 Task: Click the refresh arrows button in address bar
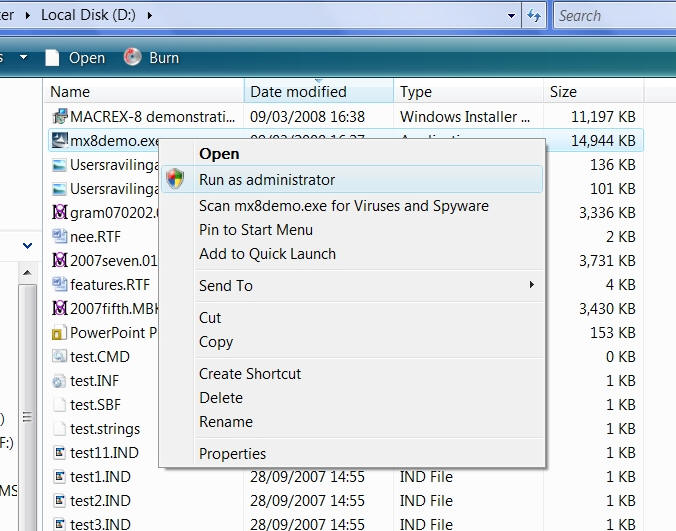tap(534, 16)
